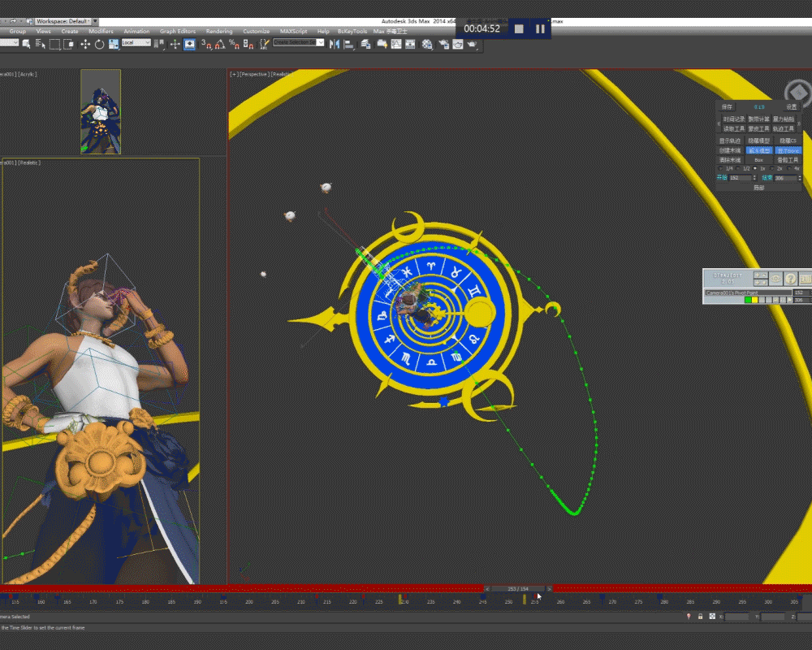Open Render Setup dialog
The width and height of the screenshot is (812, 650).
click(x=444, y=45)
